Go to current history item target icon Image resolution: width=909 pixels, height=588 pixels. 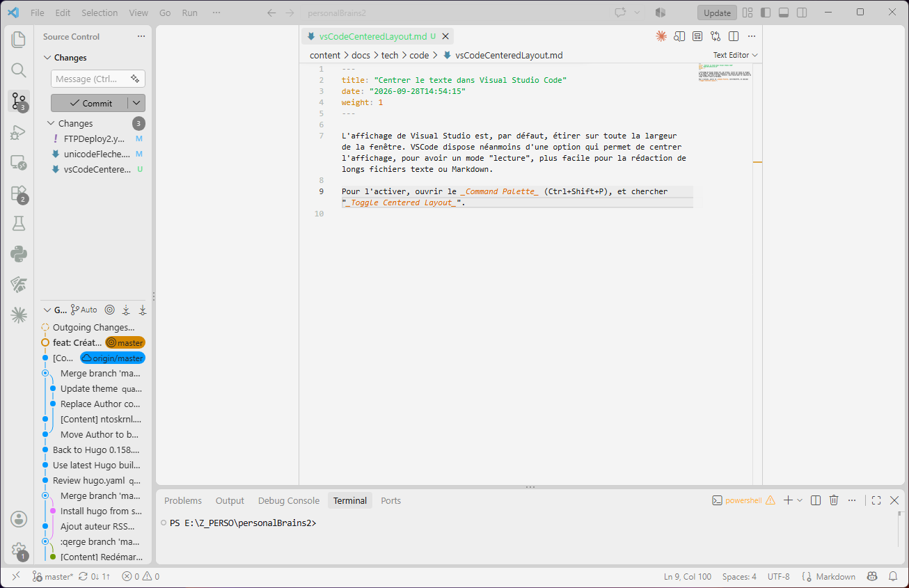(x=109, y=310)
